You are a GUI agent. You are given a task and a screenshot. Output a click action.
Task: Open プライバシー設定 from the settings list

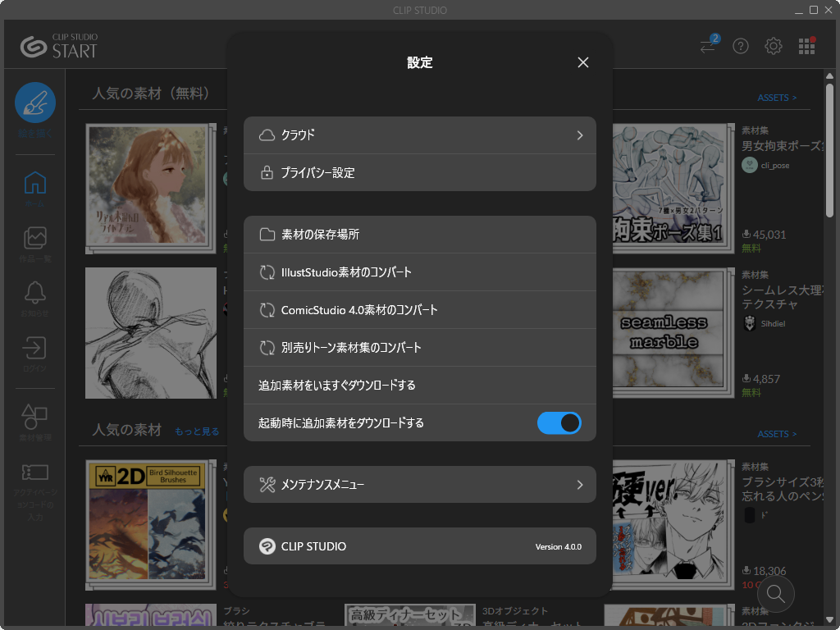pyautogui.click(x=420, y=172)
